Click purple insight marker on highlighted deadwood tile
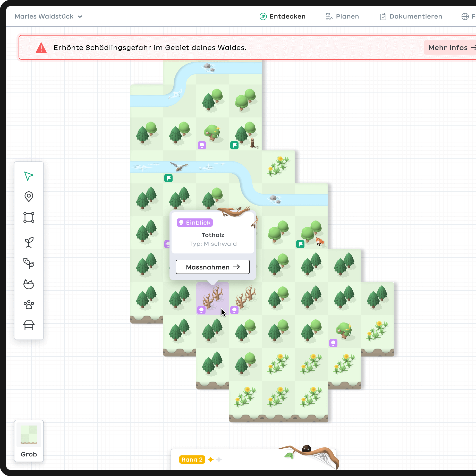 201,310
